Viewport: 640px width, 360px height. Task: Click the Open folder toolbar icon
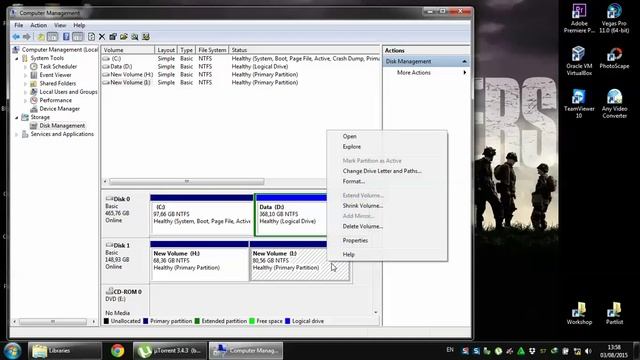point(124,37)
